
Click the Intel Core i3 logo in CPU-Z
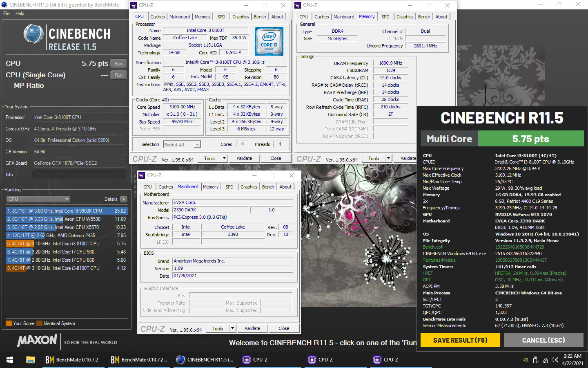coord(269,41)
